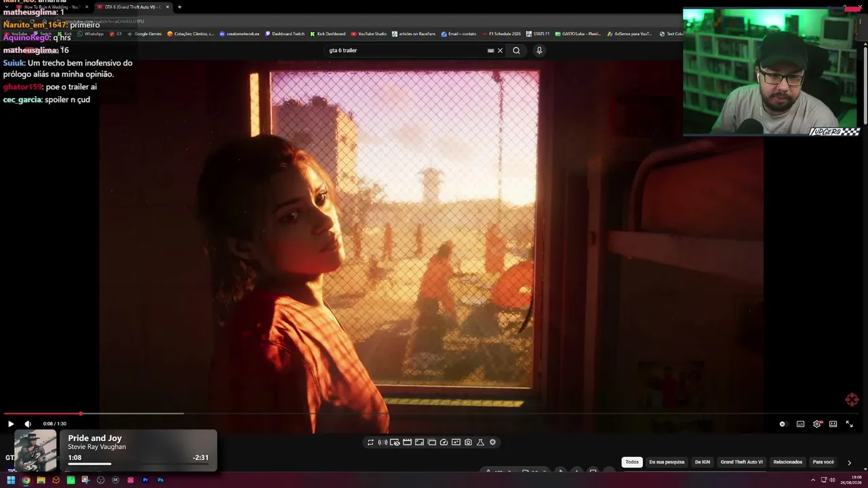Screen dimensions: 868x488
Task: Switch to theater mode view
Action: click(833, 424)
